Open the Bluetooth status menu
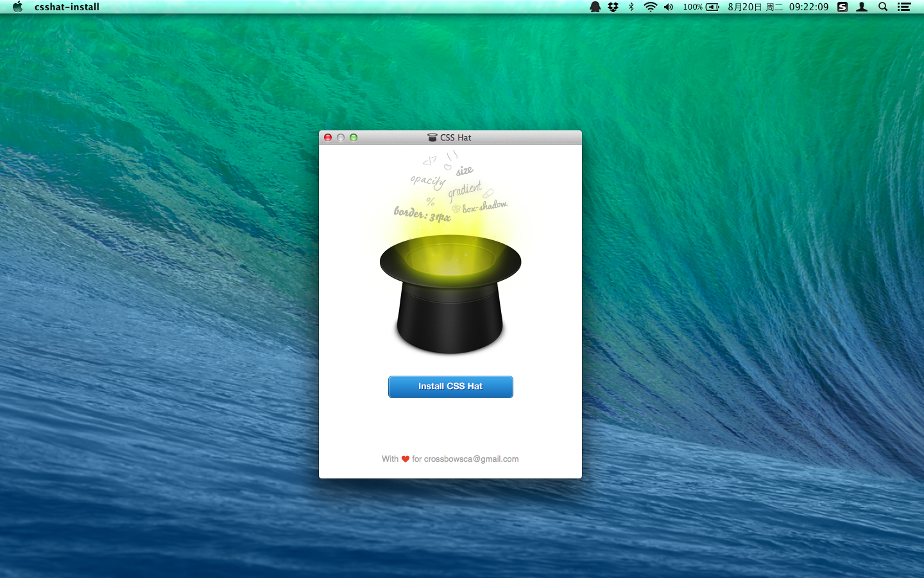The image size is (924, 578). [631, 7]
